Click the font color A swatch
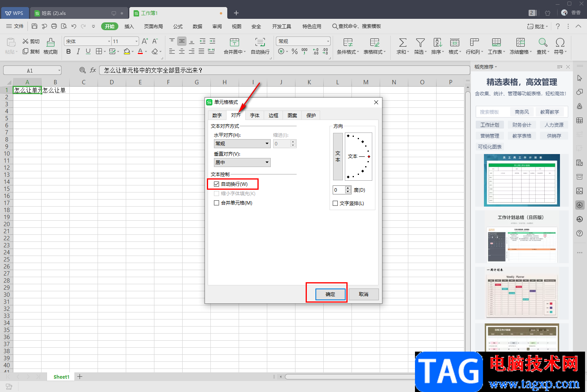This screenshot has height=392, width=587. tap(140, 51)
